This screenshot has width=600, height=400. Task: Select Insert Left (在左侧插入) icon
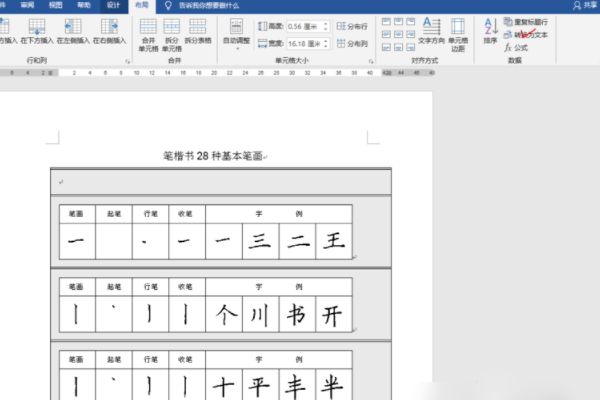(73, 31)
